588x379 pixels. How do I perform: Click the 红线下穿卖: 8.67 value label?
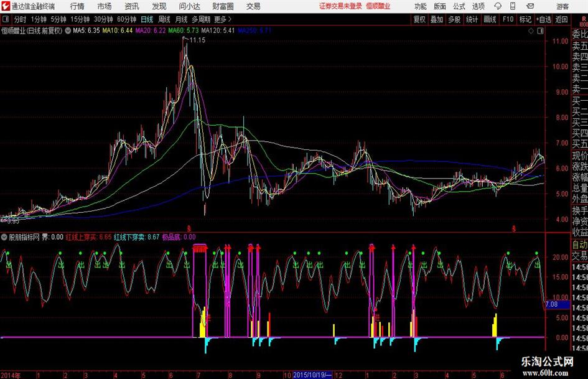(137, 237)
